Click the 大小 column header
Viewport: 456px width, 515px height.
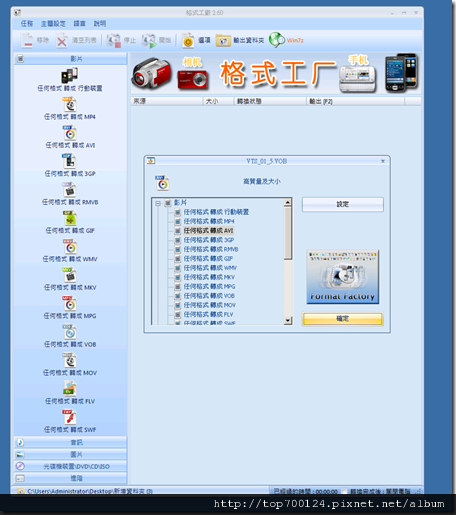point(218,101)
